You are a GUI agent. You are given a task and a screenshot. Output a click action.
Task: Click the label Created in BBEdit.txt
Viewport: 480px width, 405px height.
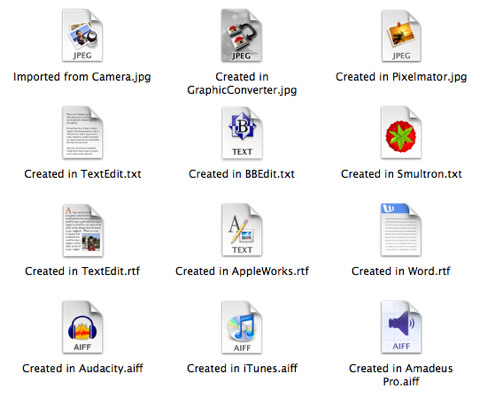242,174
